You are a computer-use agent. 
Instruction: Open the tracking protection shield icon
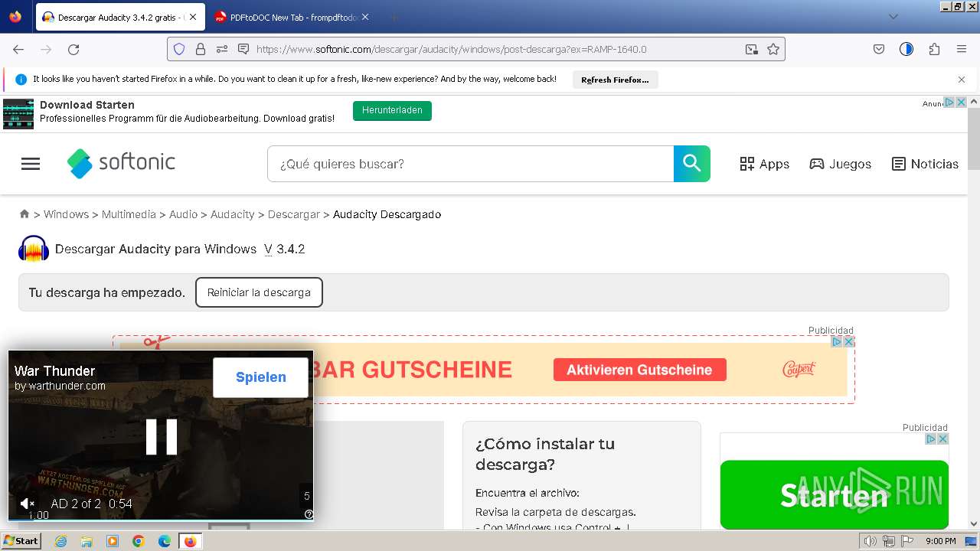pos(179,49)
